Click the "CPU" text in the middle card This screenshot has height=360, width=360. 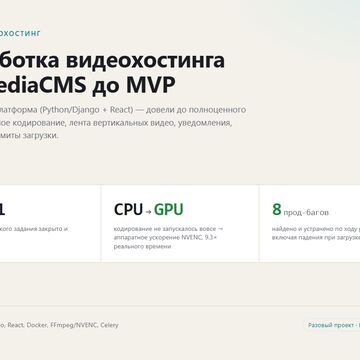click(x=128, y=210)
